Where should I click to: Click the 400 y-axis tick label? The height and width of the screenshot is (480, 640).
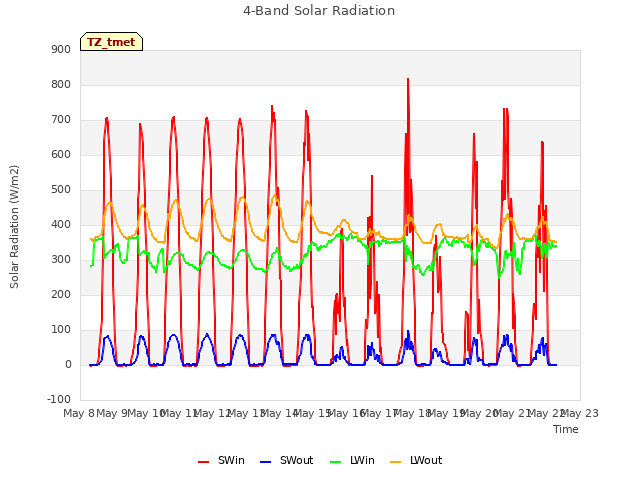tap(61, 224)
